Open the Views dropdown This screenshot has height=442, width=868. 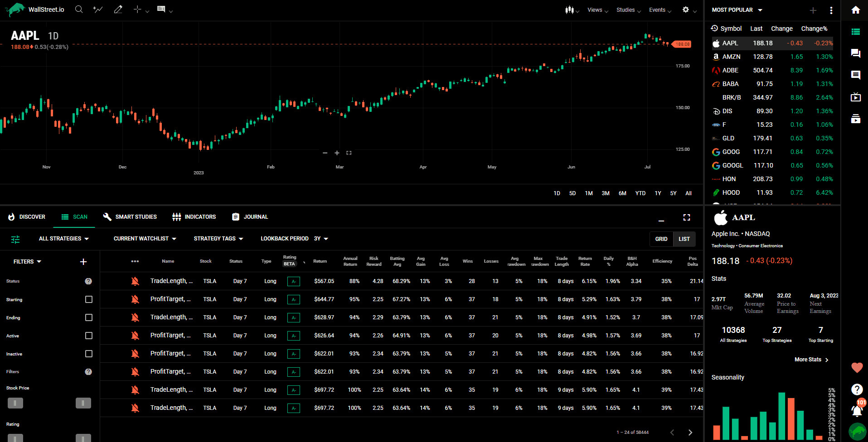598,10
